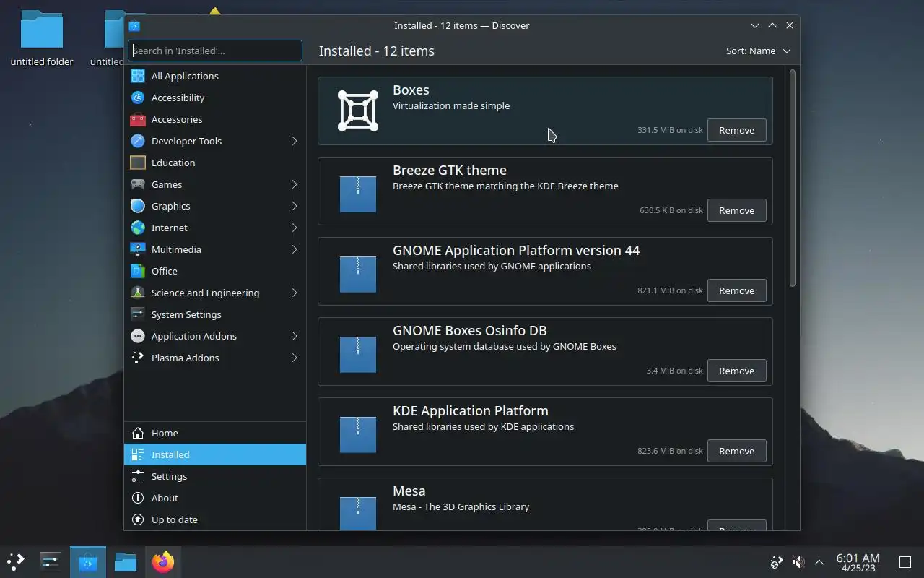Open the Firefox browser from taskbar
This screenshot has height=578, width=924.
[x=163, y=561]
